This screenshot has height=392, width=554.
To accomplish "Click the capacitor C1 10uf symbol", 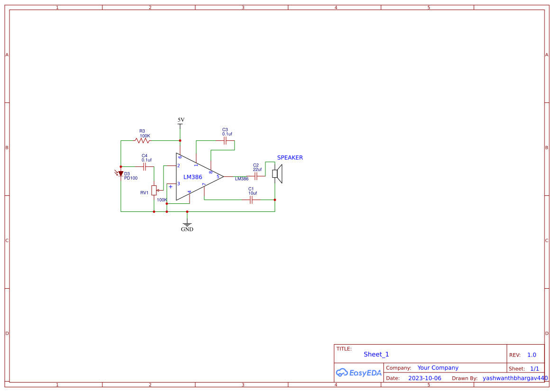I will [x=251, y=199].
